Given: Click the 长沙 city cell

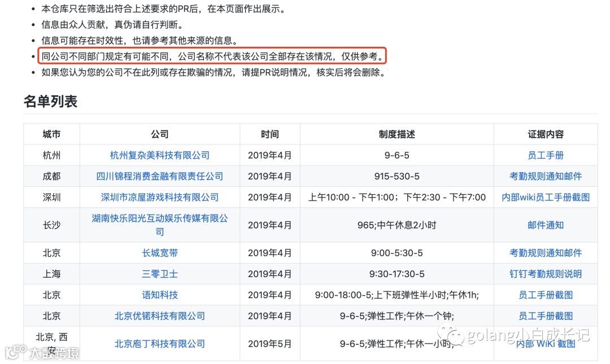Looking at the screenshot, I should tap(52, 225).
